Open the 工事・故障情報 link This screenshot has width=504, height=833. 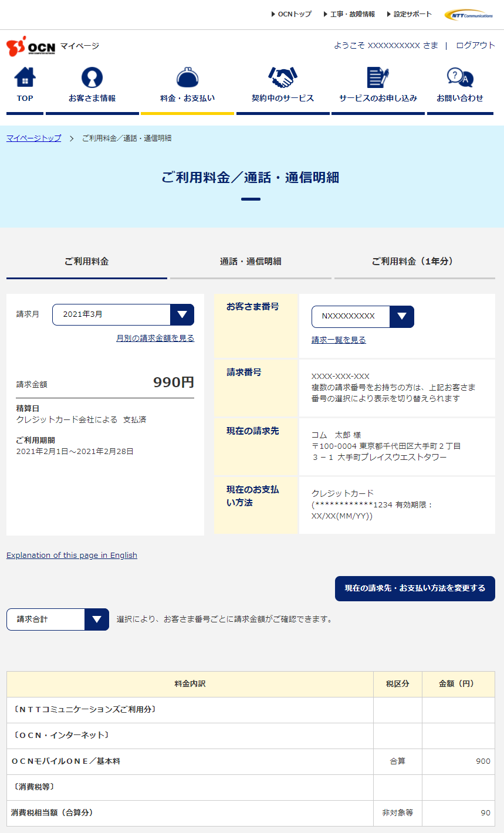coord(349,14)
